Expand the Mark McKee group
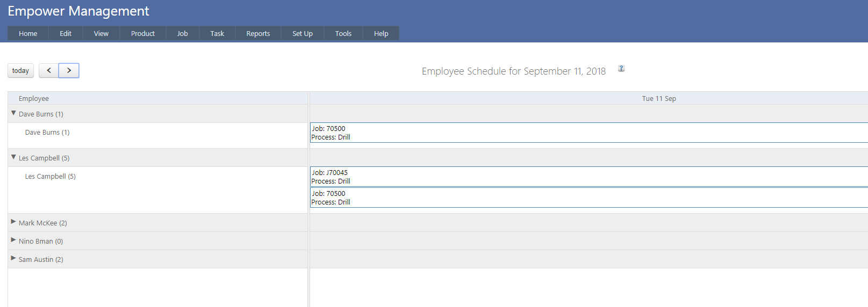Image resolution: width=868 pixels, height=307 pixels. click(x=13, y=222)
